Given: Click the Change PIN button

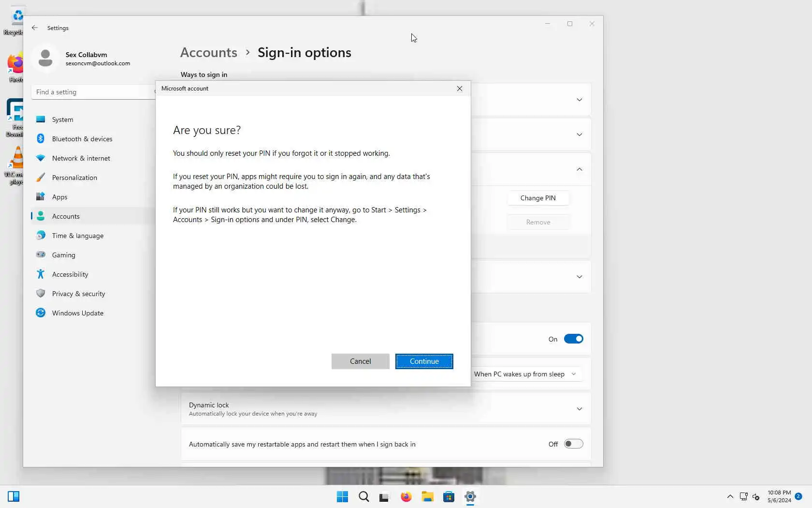Looking at the screenshot, I should point(538,198).
